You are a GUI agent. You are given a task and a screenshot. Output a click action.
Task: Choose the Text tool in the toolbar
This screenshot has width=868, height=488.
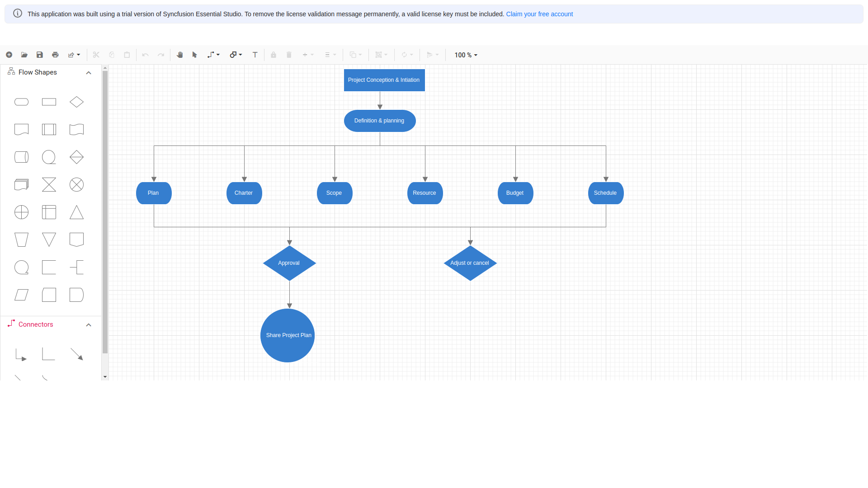pyautogui.click(x=255, y=55)
